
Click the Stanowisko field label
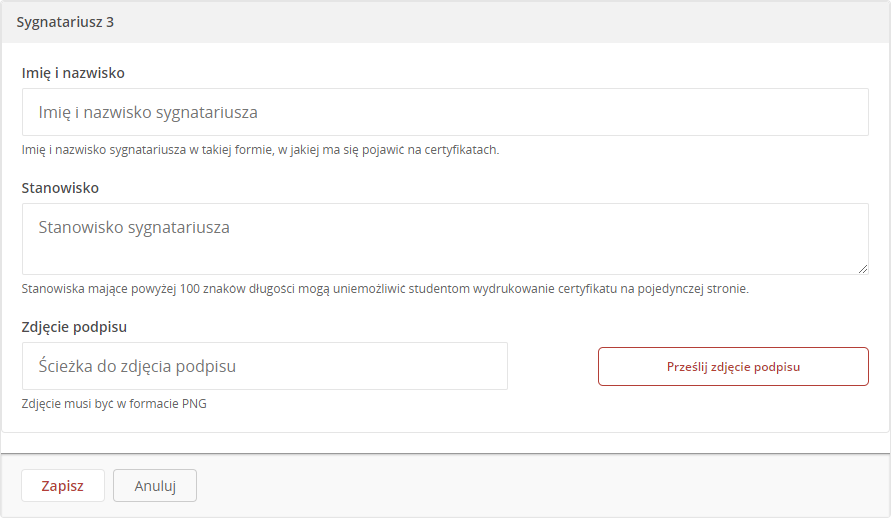[x=60, y=188]
